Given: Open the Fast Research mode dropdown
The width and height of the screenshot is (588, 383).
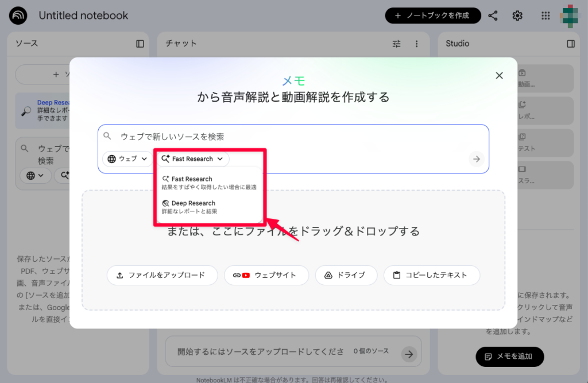Looking at the screenshot, I should pyautogui.click(x=192, y=159).
